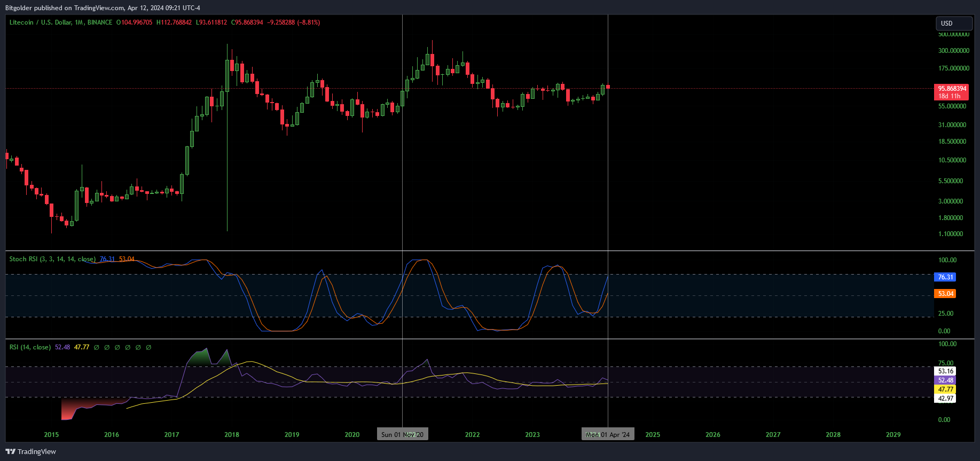
Task: Click the high value H112.768842
Action: tap(174, 22)
